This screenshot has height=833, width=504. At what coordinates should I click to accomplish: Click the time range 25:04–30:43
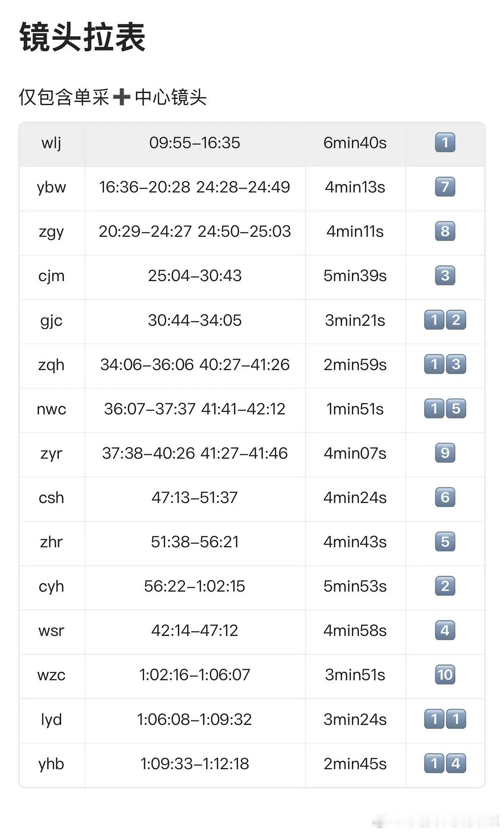pos(195,275)
